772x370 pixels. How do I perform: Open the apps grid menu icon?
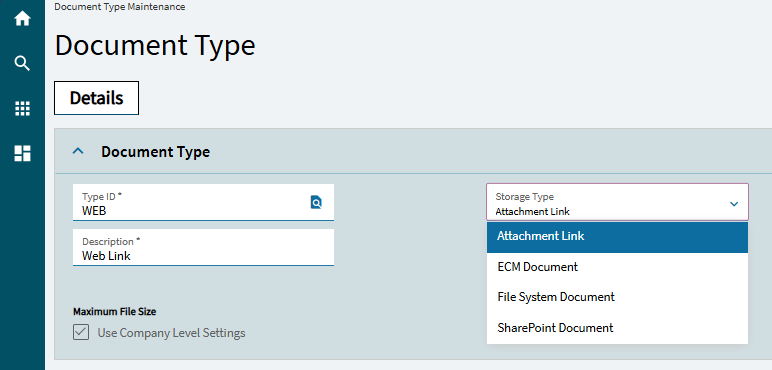coord(22,108)
